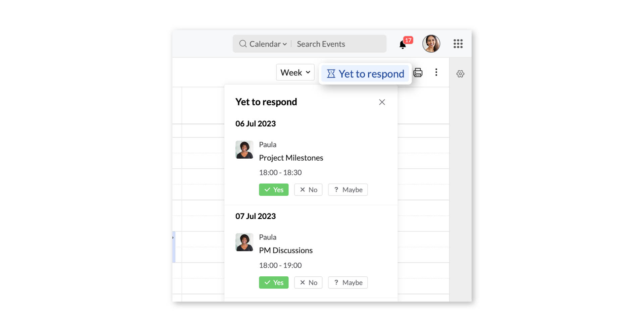Accept PM Discussions with Yes
This screenshot has height=332, width=644.
[x=274, y=283]
